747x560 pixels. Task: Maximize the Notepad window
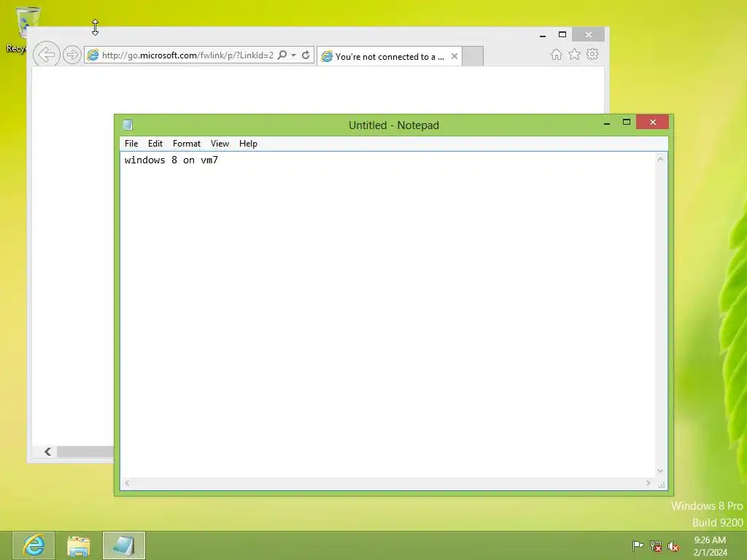click(x=627, y=122)
